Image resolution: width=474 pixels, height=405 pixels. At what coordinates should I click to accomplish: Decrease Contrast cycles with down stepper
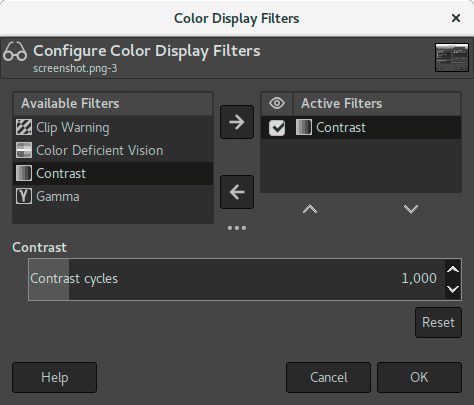click(453, 289)
